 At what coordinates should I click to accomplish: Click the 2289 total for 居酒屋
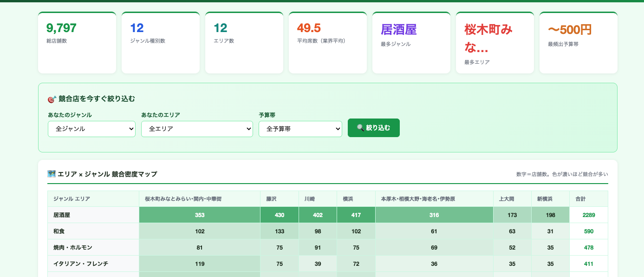coord(589,215)
